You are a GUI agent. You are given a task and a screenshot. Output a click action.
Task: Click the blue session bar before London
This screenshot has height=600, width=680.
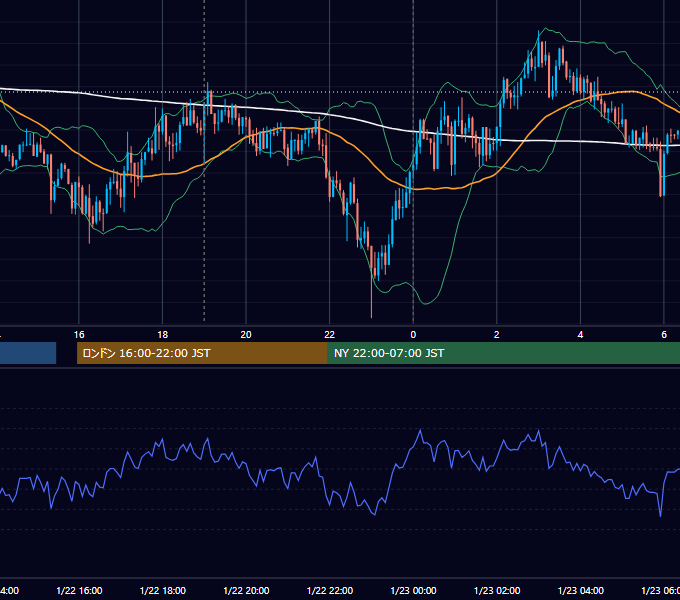pyautogui.click(x=28, y=353)
